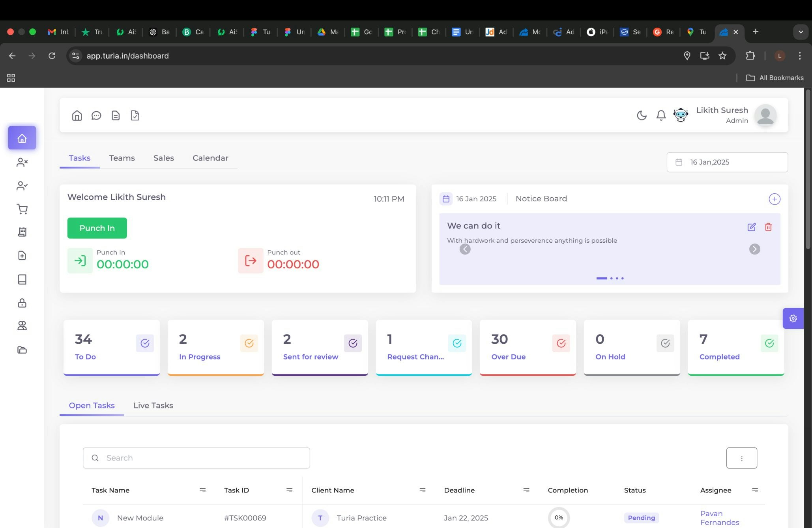Open the In Progress tasks card
Image resolution: width=812 pixels, height=528 pixels.
(x=216, y=347)
